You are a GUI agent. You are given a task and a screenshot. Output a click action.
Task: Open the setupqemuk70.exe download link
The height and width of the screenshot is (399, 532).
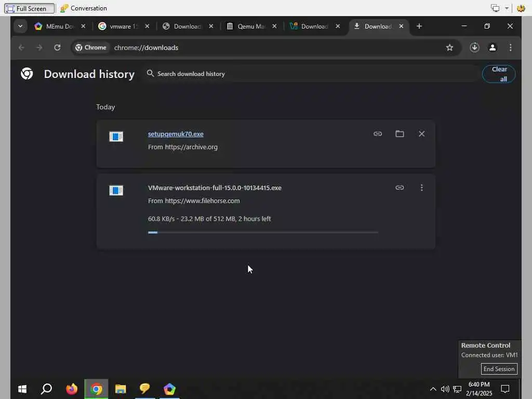(x=176, y=134)
